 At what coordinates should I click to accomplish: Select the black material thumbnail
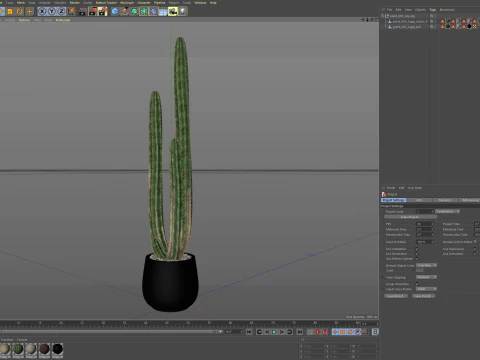click(x=57, y=349)
